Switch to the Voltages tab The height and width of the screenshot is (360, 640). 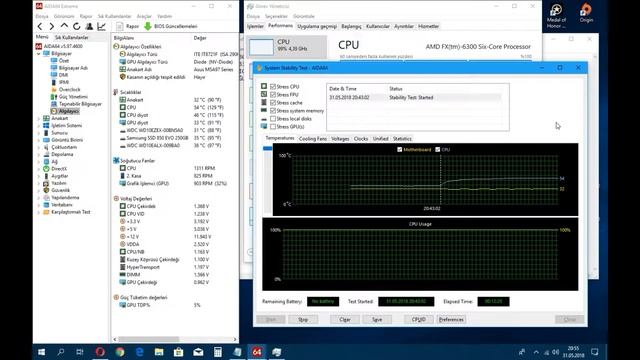[x=340, y=139]
